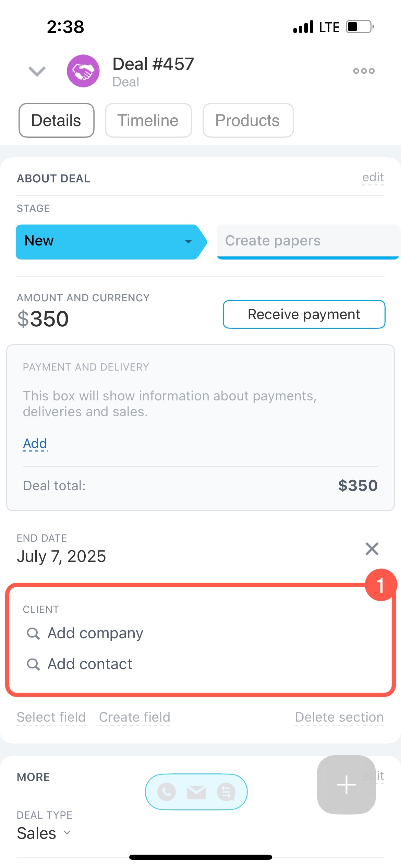The width and height of the screenshot is (401, 868).
Task: Tap the purple handshake deal icon
Action: 83,71
